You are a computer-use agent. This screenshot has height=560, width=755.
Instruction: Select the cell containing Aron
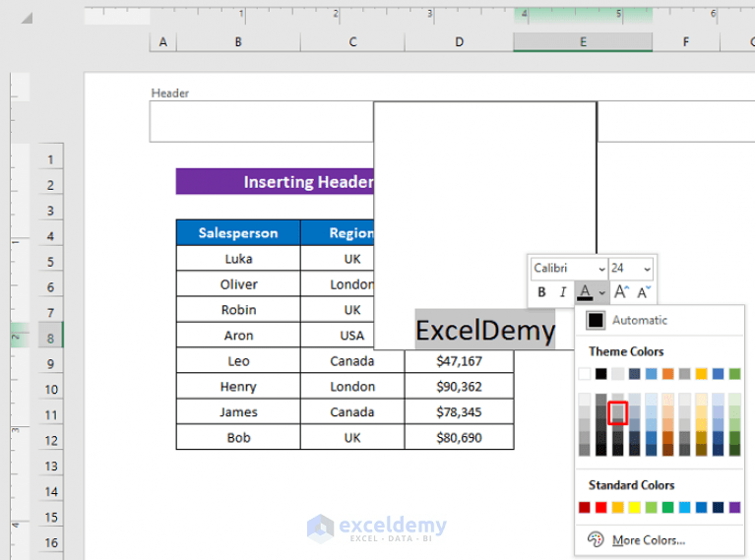tap(238, 336)
